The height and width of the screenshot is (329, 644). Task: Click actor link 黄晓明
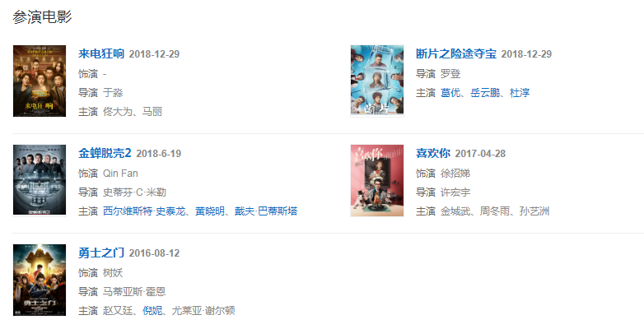pyautogui.click(x=210, y=211)
